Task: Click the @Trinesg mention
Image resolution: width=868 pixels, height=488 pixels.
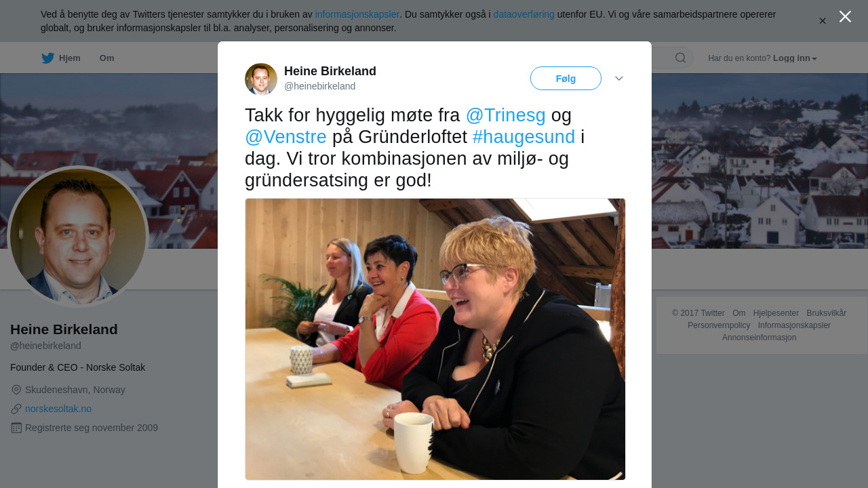Action: pos(505,115)
